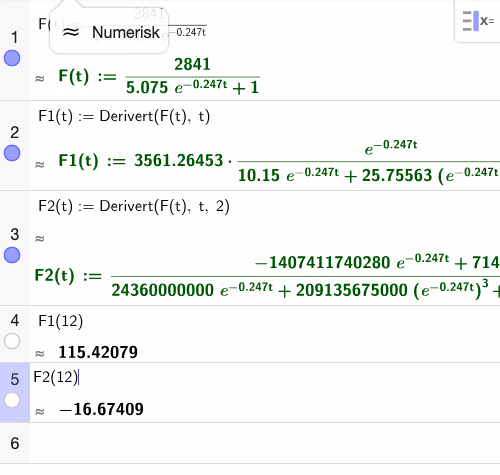Click approx symbol beside F(t) output
The width and height of the screenshot is (500, 475).
click(40, 79)
